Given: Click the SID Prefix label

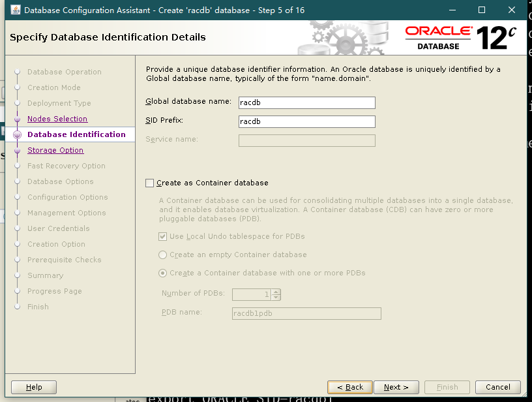Looking at the screenshot, I should (x=164, y=120).
